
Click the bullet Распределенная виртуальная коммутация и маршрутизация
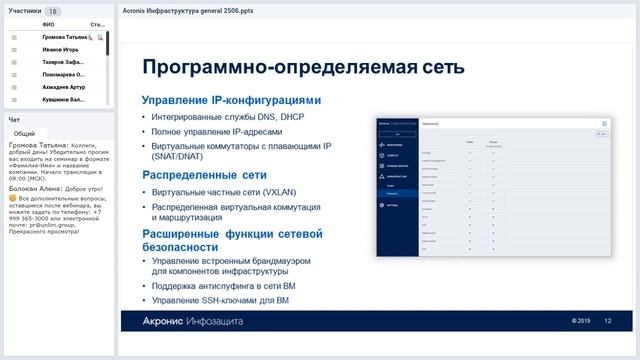tap(236, 212)
